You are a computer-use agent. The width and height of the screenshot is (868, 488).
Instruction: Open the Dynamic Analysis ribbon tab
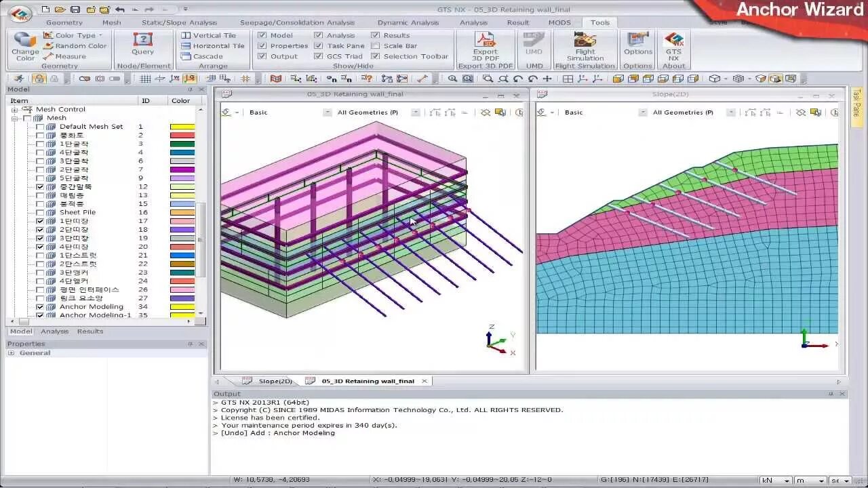tap(408, 22)
